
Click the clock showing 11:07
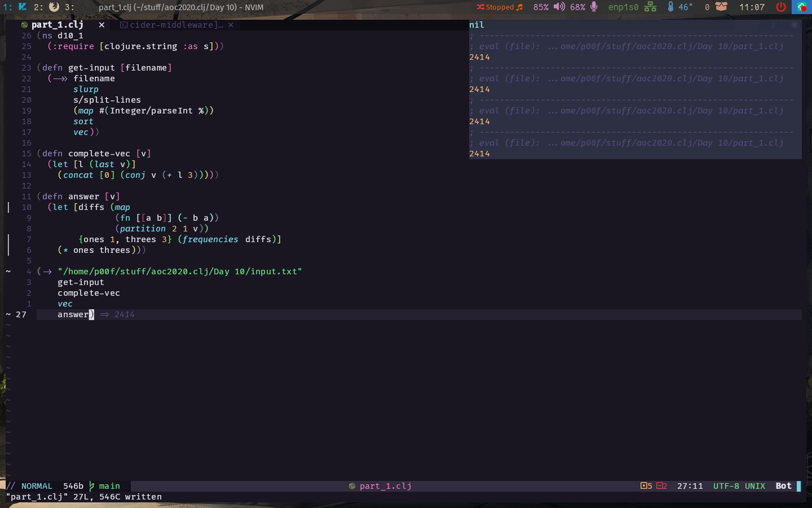tap(752, 7)
